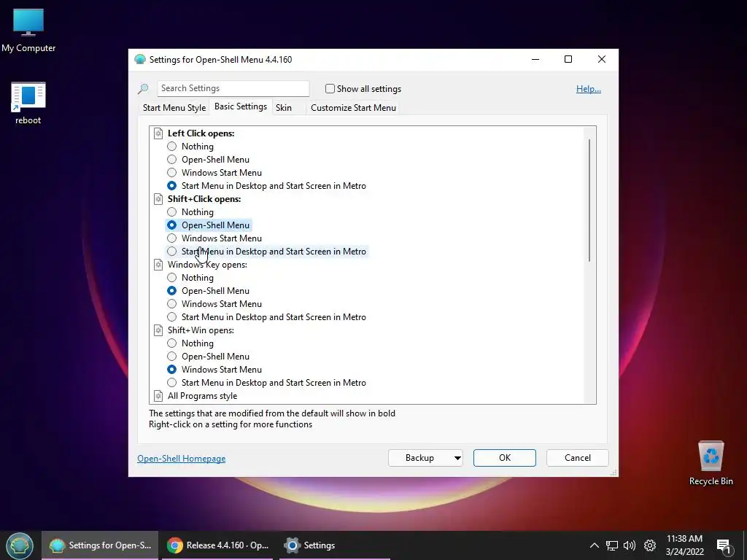
Task: Select Windows Start Menu under Windows Key opens
Action: 172,304
